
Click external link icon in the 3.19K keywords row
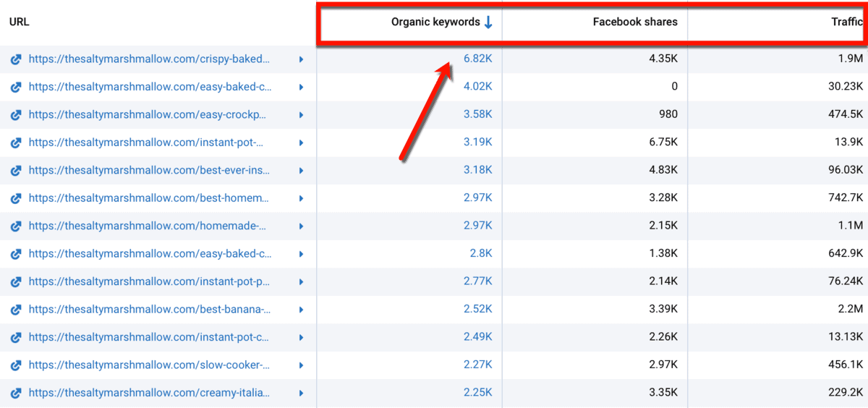(16, 143)
